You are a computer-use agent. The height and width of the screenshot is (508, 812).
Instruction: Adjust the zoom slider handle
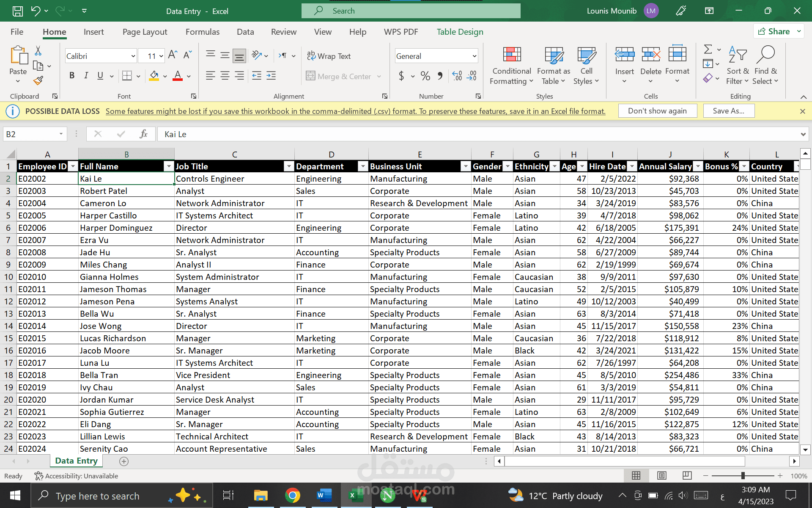pyautogui.click(x=743, y=476)
